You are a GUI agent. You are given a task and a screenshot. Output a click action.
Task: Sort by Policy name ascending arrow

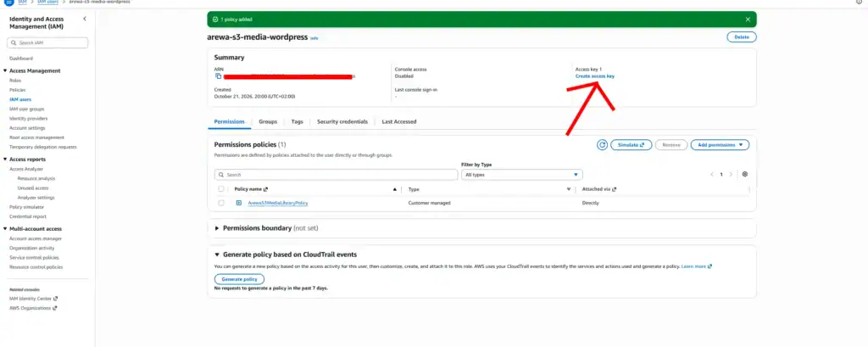pyautogui.click(x=395, y=189)
